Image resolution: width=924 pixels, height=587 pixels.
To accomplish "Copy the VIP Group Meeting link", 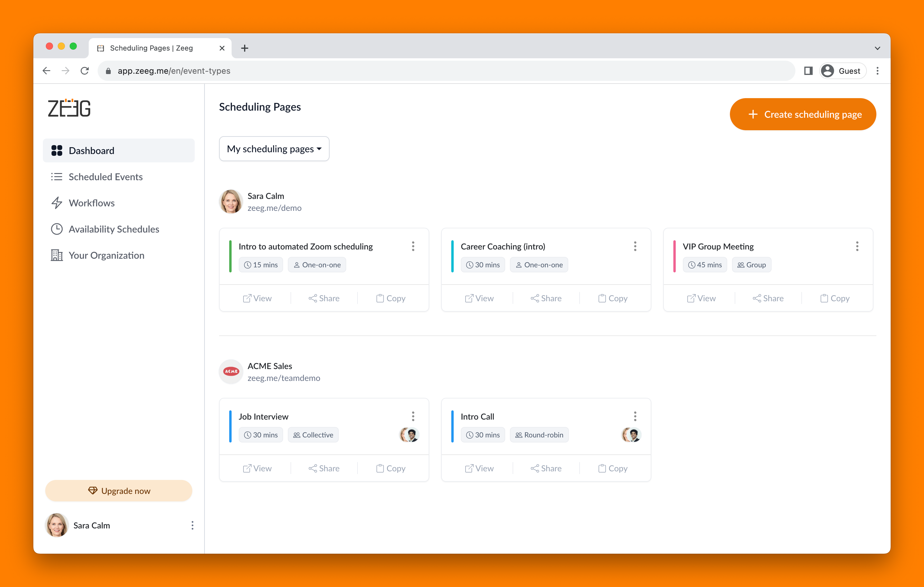I will pyautogui.click(x=835, y=298).
